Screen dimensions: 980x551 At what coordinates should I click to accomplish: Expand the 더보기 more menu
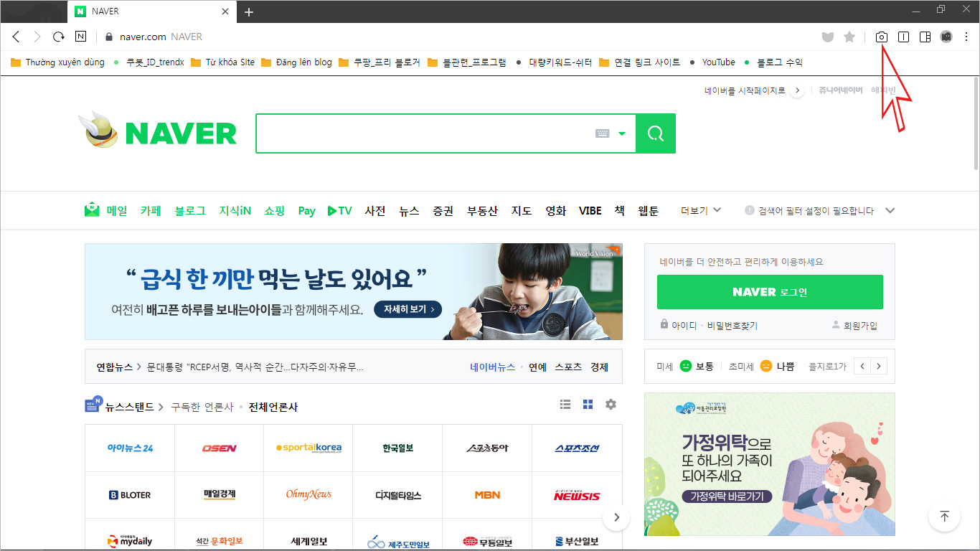tap(701, 211)
